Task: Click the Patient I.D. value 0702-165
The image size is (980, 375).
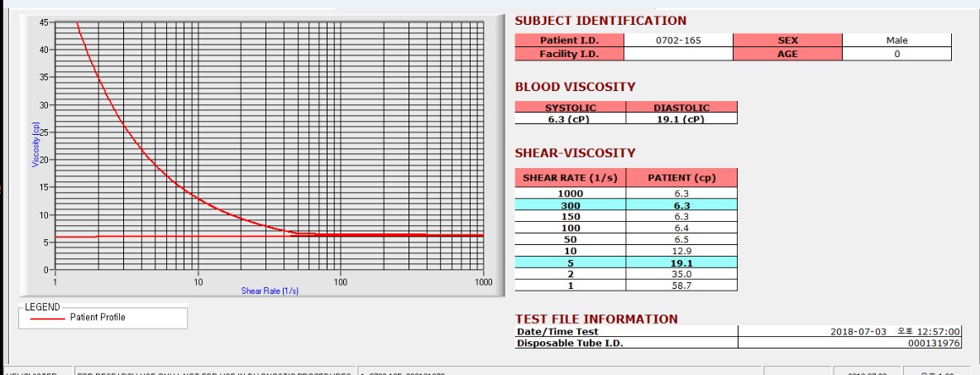Action: coord(678,40)
